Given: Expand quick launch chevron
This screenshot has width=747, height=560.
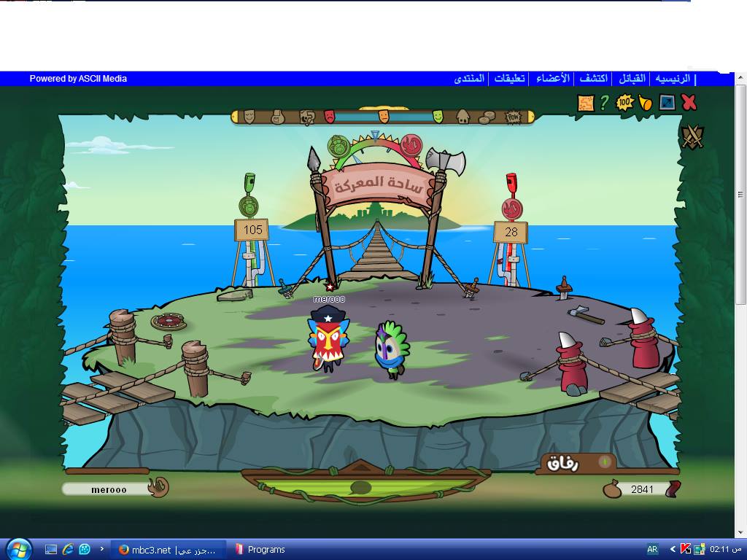Looking at the screenshot, I should (x=101, y=549).
